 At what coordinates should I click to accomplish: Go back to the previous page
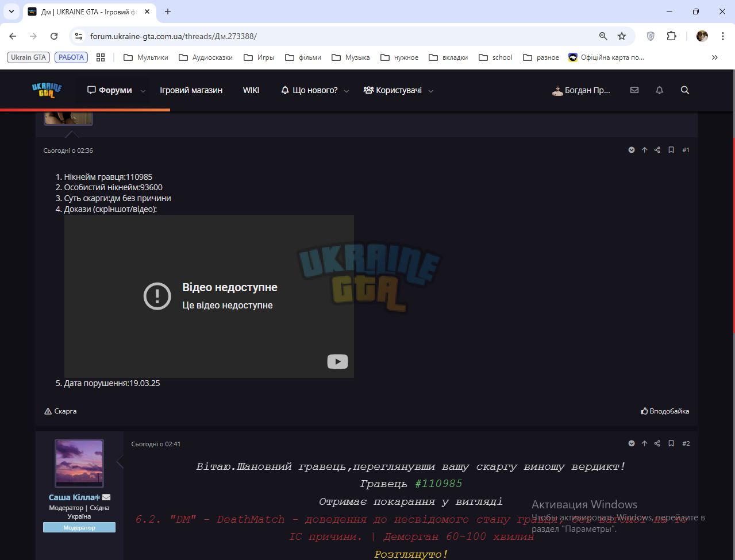(13, 36)
